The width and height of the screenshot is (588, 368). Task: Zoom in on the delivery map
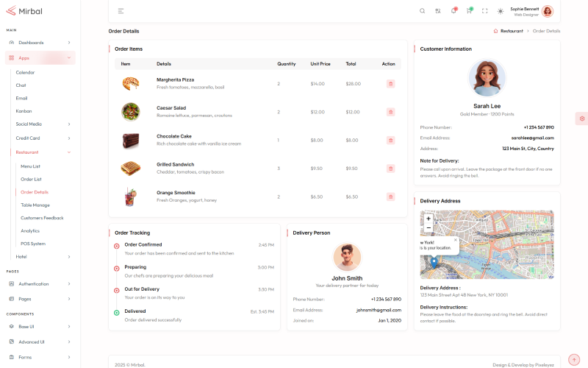429,219
